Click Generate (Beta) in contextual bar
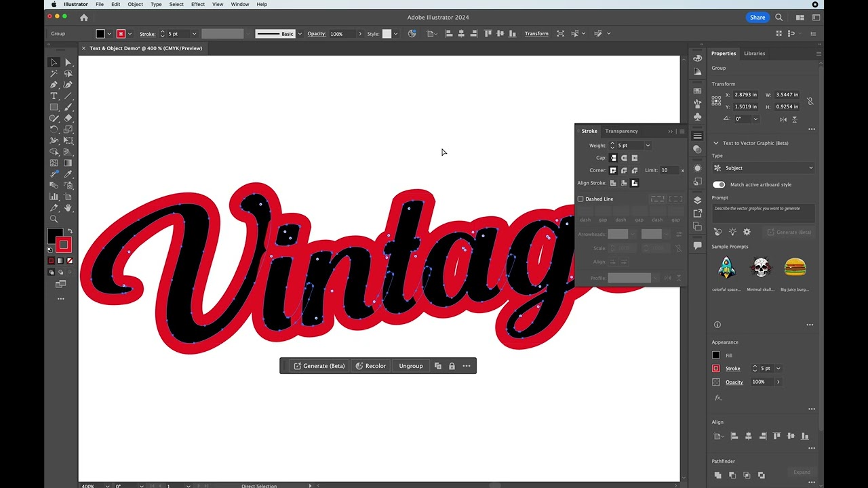 tap(319, 366)
